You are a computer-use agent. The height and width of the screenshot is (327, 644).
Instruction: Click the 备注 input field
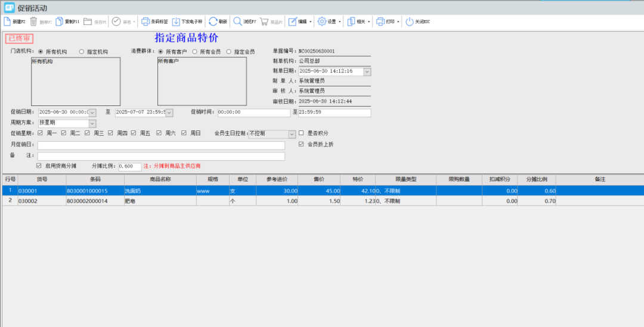[161, 156]
